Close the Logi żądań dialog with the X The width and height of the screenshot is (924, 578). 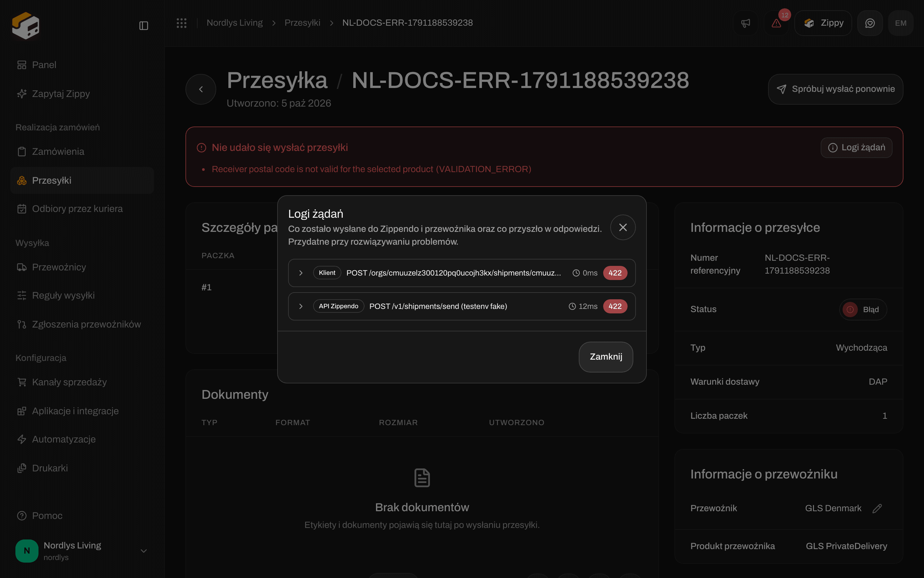point(623,227)
